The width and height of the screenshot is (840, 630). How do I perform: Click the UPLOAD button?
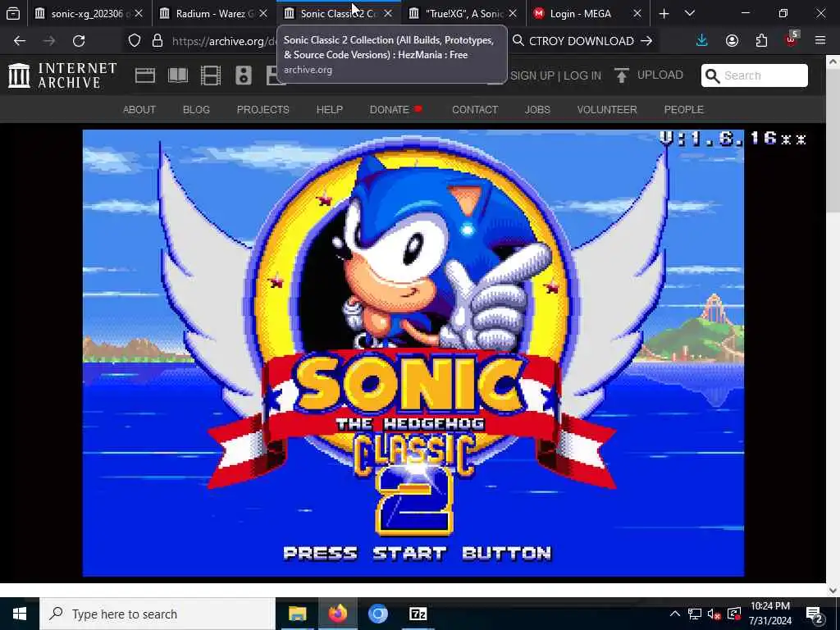649,75
